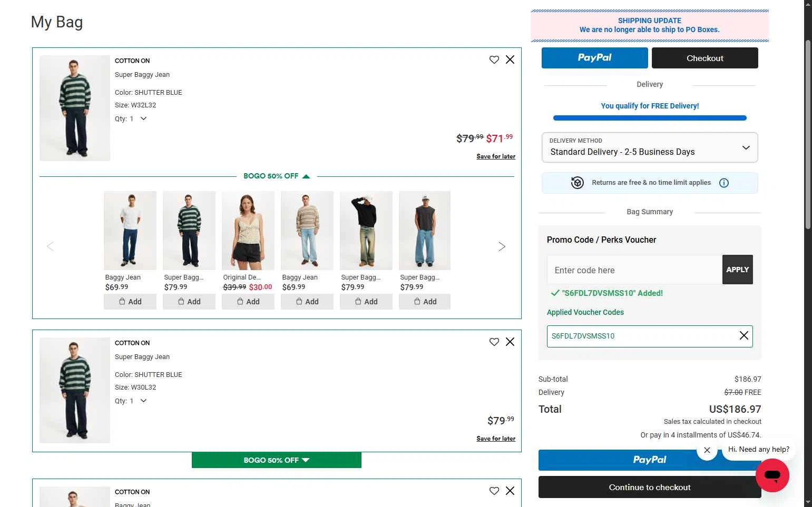Click the 'Applied Voucher Codes' label
Screen dimensions: 812x507
(585, 312)
